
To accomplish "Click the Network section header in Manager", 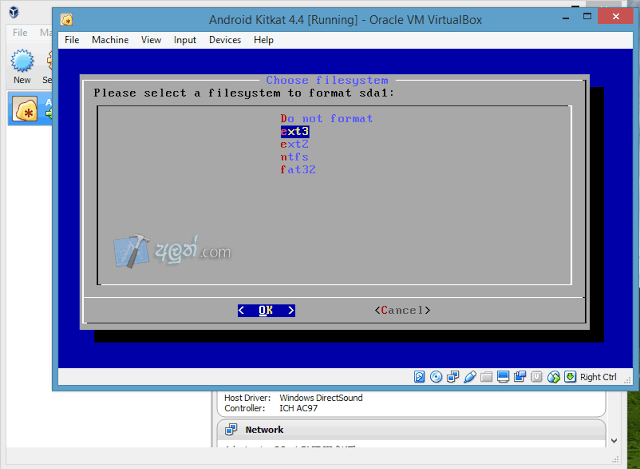I will 411,429.
